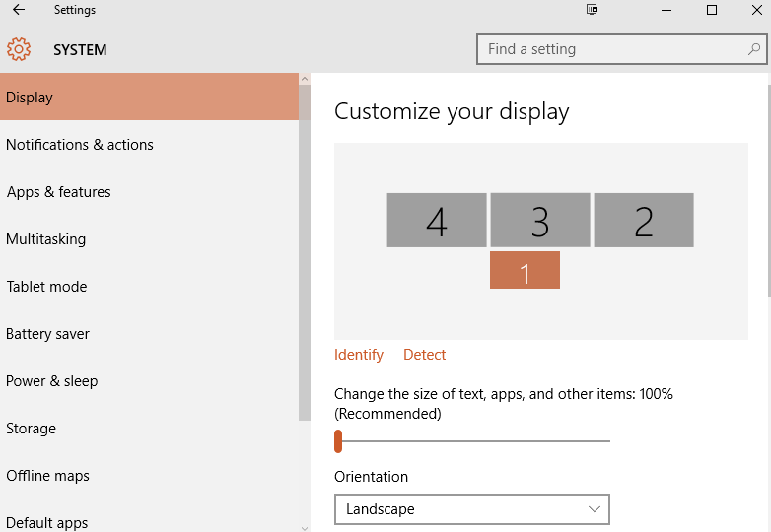The height and width of the screenshot is (532, 771).
Task: Go to Storage settings
Action: (150, 429)
